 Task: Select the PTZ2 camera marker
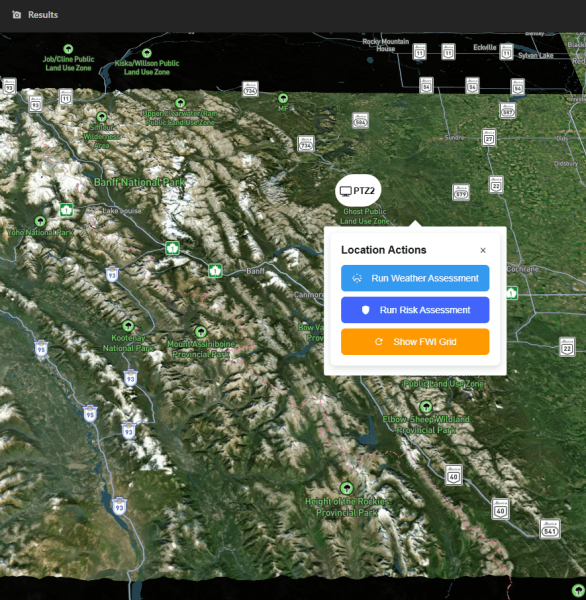click(x=358, y=191)
